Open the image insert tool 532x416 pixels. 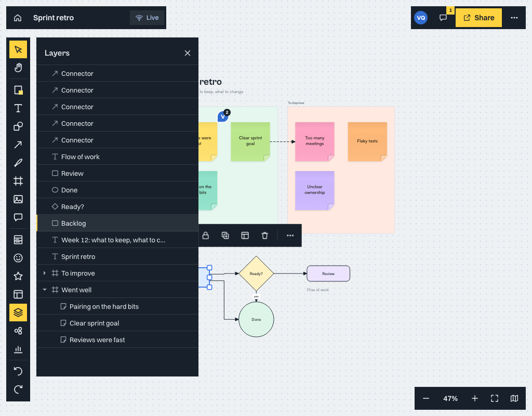coord(18,199)
